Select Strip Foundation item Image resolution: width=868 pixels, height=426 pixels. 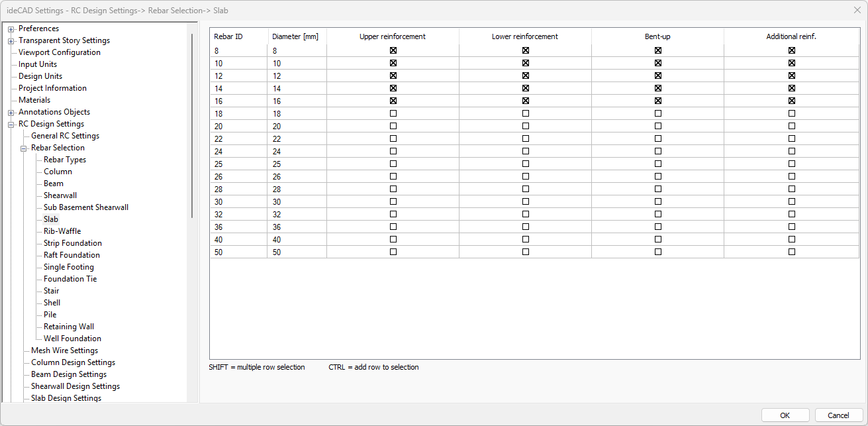(x=73, y=243)
